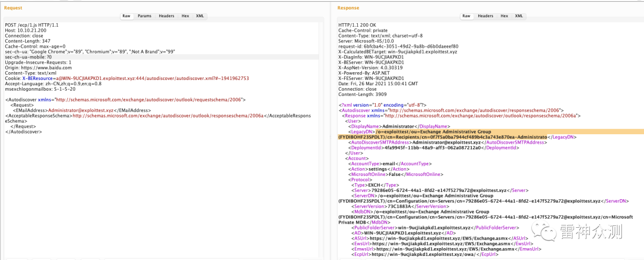This screenshot has height=260, width=644.
Task: Open the Response Hex tab
Action: pyautogui.click(x=504, y=16)
